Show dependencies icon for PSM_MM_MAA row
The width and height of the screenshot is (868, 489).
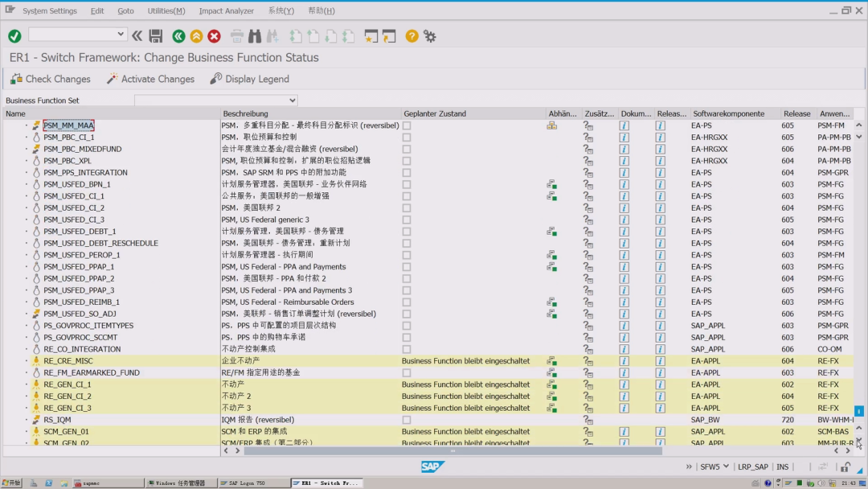tap(552, 125)
